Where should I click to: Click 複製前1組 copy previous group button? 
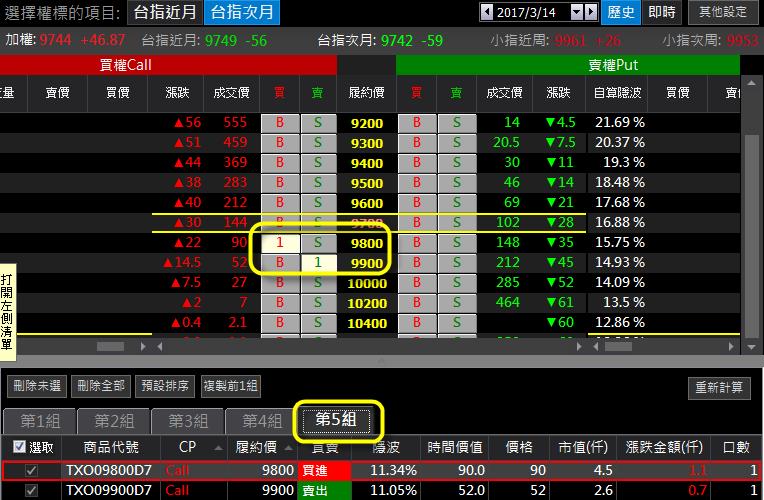[x=230, y=386]
